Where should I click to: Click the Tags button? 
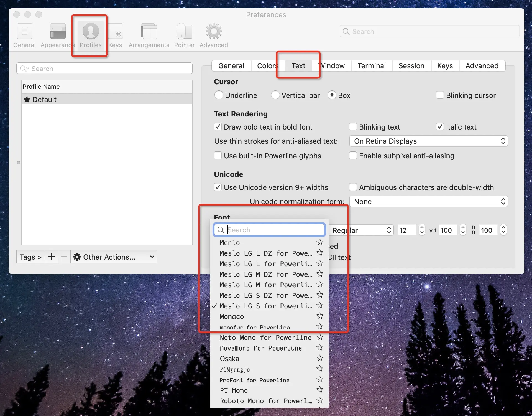coord(30,257)
